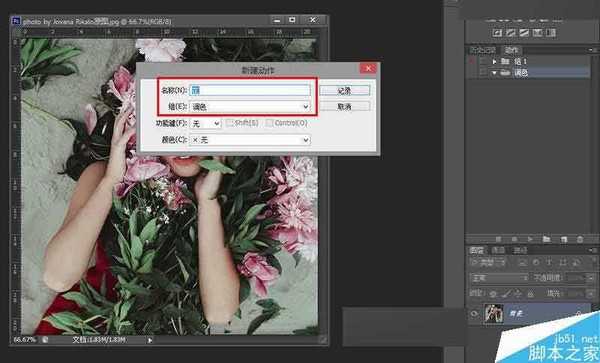Open the 颜色(C) color dropdown
The image size is (600, 363).
pyautogui.click(x=250, y=140)
